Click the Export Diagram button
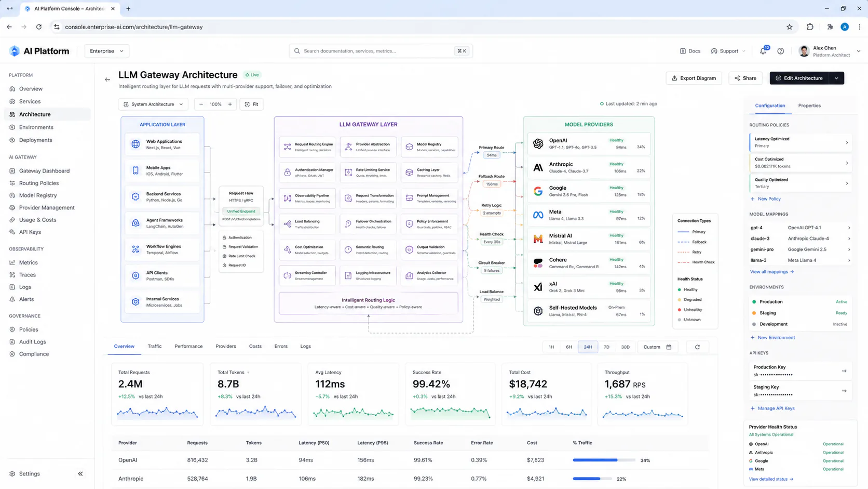Viewport: 868px width, 489px height. tap(694, 78)
